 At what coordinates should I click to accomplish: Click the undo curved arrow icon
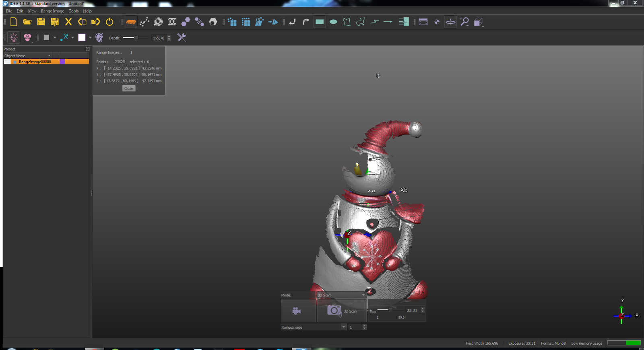click(293, 22)
